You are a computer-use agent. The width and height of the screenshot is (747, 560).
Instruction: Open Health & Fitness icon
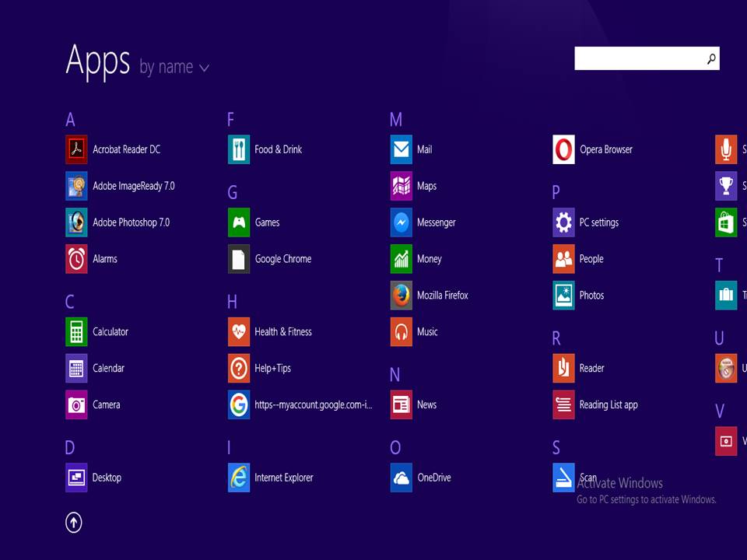pyautogui.click(x=239, y=332)
